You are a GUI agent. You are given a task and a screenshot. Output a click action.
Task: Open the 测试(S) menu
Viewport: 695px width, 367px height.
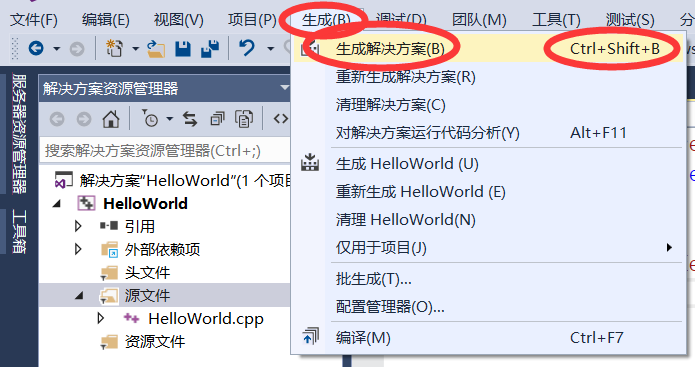click(x=630, y=20)
